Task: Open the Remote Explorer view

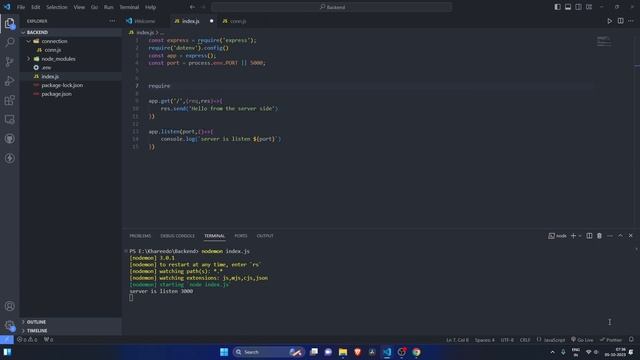Action: pyautogui.click(x=10, y=119)
